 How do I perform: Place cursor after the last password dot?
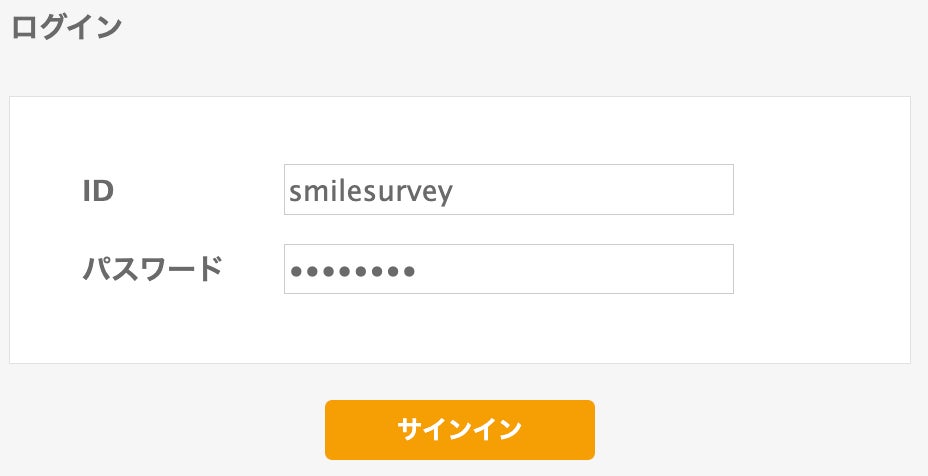[416, 270]
